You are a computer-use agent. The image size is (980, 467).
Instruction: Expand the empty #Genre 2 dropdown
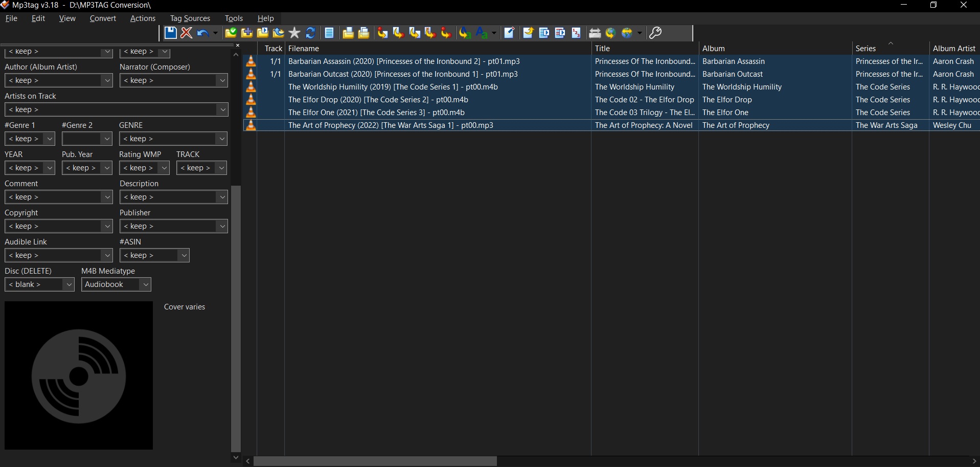[107, 139]
